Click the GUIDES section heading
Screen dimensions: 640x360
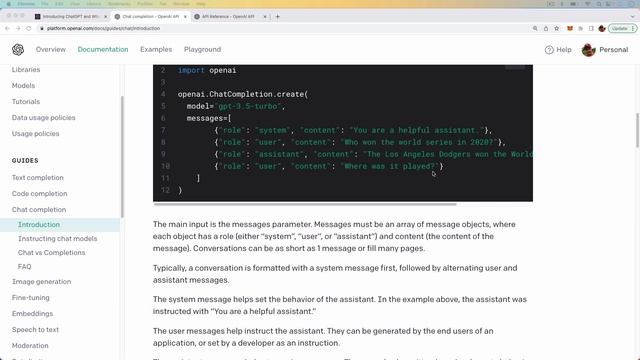[x=25, y=161]
